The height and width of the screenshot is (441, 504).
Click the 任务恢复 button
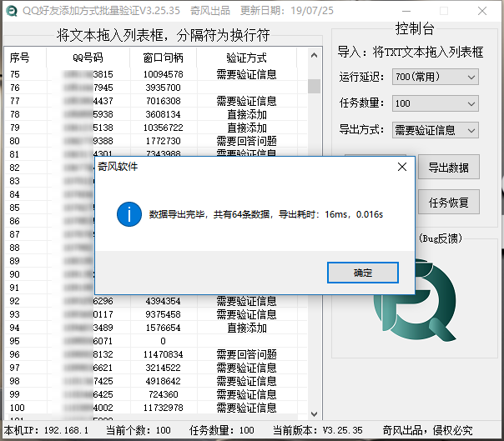(x=448, y=203)
